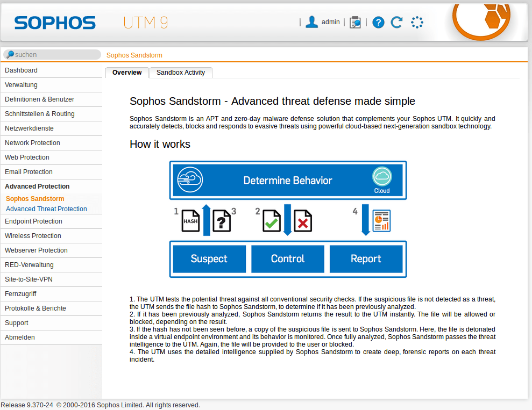Click the reload refresh arrow icon
The height and width of the screenshot is (410, 532).
[x=397, y=22]
